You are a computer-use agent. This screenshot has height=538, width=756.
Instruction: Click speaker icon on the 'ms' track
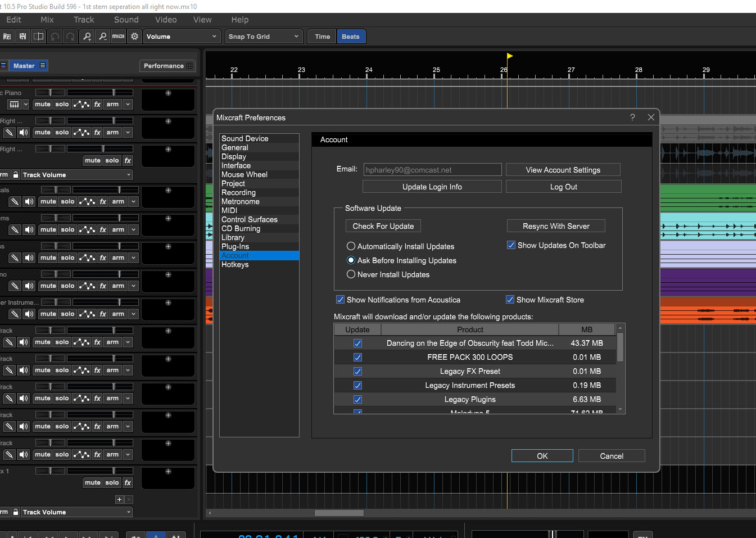point(29,230)
